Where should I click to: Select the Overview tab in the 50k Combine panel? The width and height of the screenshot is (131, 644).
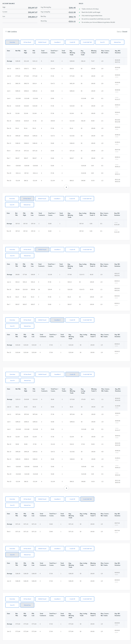click(12, 42)
